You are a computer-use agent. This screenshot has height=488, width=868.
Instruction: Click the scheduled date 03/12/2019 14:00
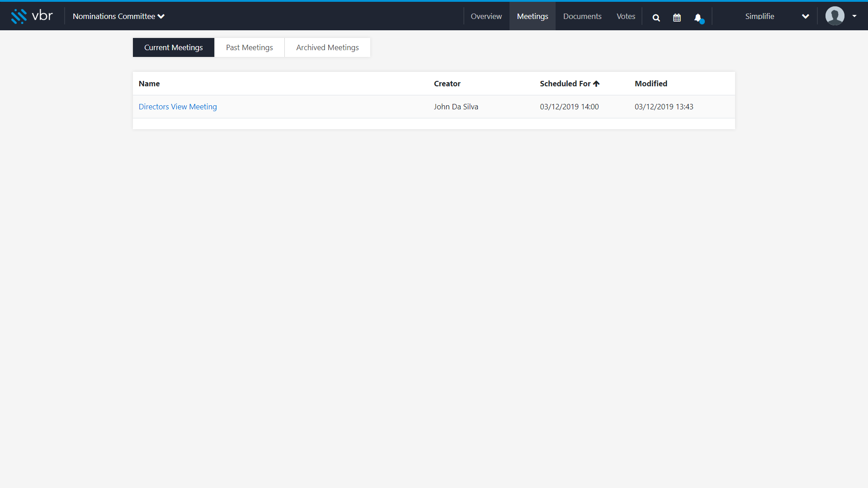pos(569,107)
